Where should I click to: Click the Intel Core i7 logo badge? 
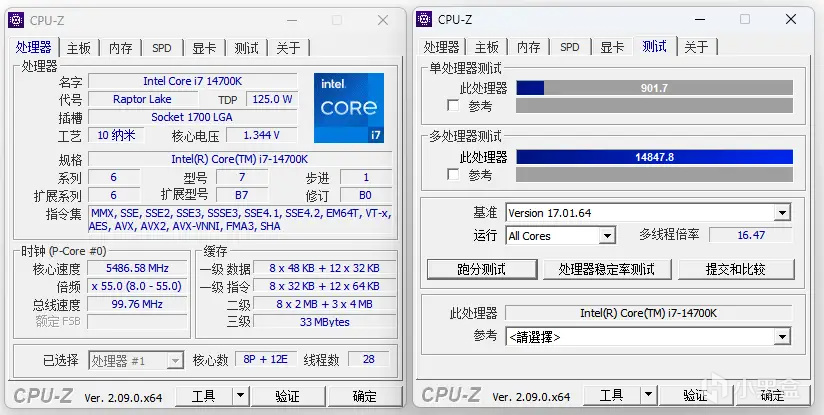click(x=349, y=108)
